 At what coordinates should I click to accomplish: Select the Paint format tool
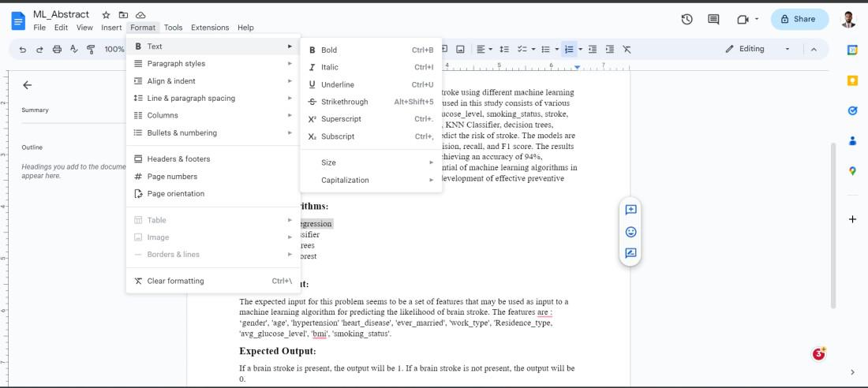(92, 49)
